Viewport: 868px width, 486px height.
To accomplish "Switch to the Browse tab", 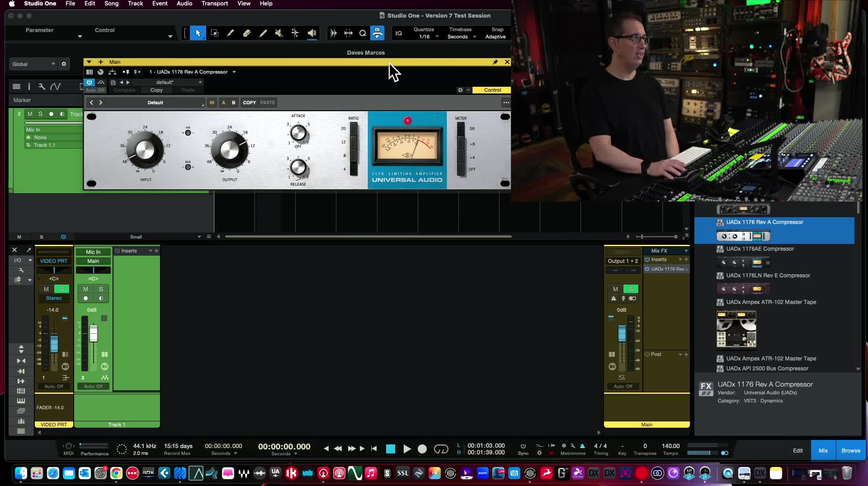I will [x=850, y=450].
